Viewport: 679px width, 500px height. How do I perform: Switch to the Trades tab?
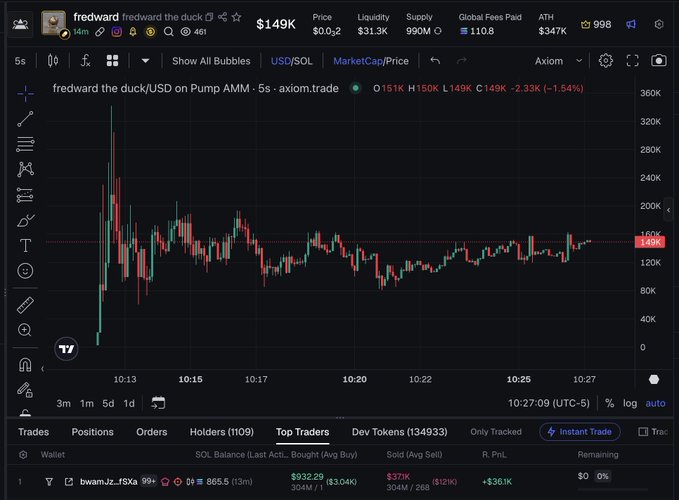coord(33,432)
